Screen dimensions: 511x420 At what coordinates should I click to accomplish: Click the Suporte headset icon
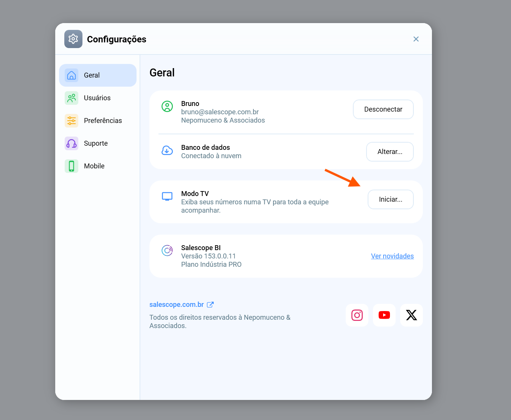point(71,143)
